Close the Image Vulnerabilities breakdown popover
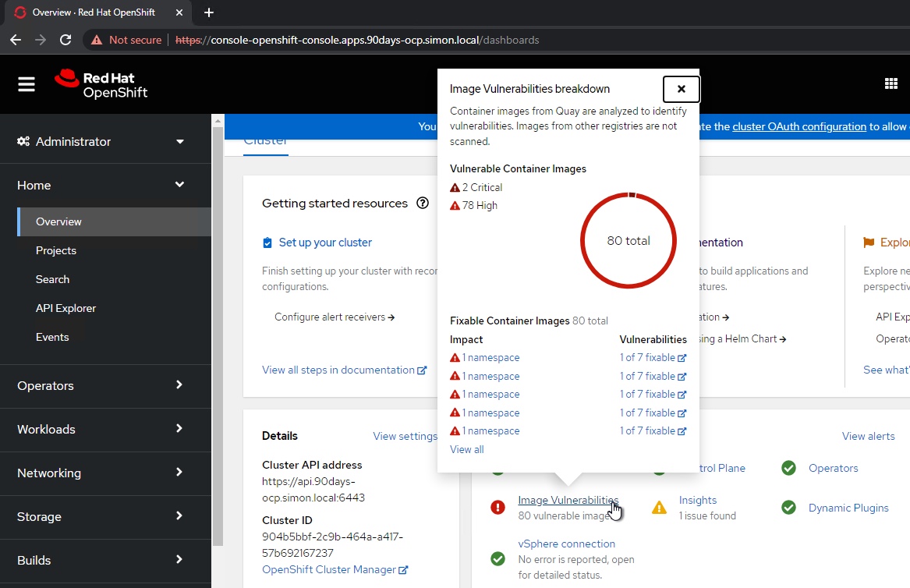The width and height of the screenshot is (910, 588). [x=682, y=89]
